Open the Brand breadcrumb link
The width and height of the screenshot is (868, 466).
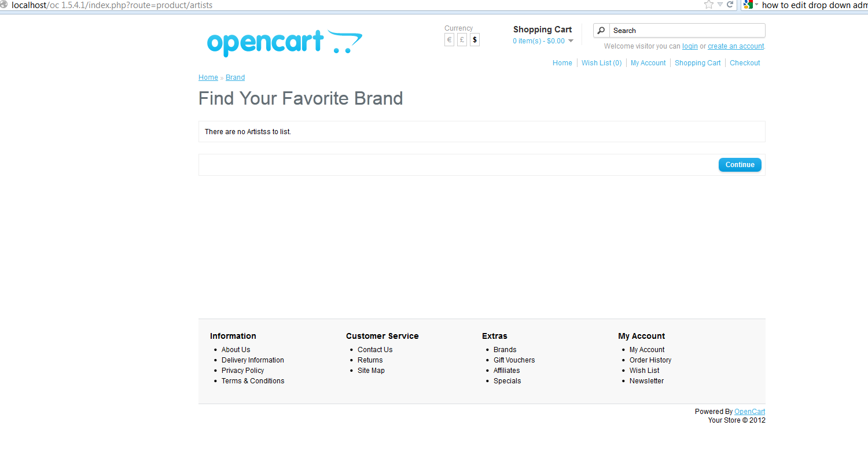click(235, 77)
